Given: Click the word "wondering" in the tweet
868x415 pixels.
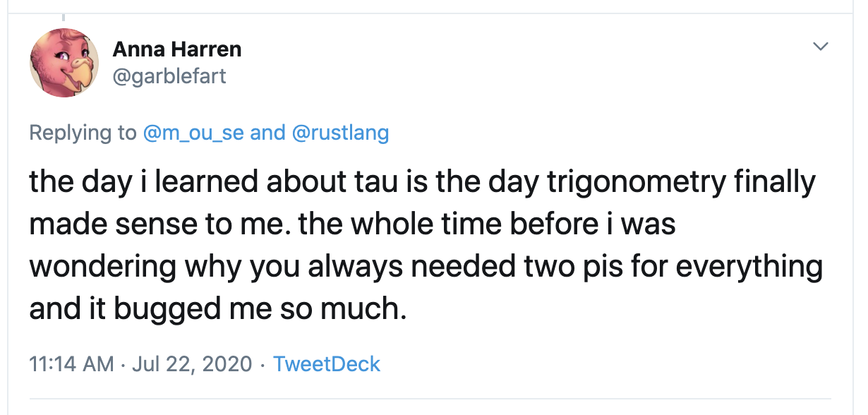Looking at the screenshot, I should 103,267.
